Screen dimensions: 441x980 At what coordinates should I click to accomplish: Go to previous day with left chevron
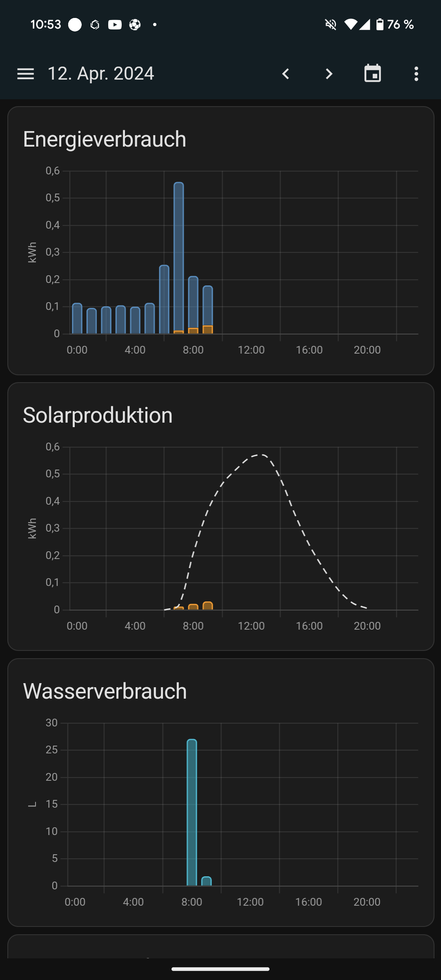tap(286, 74)
